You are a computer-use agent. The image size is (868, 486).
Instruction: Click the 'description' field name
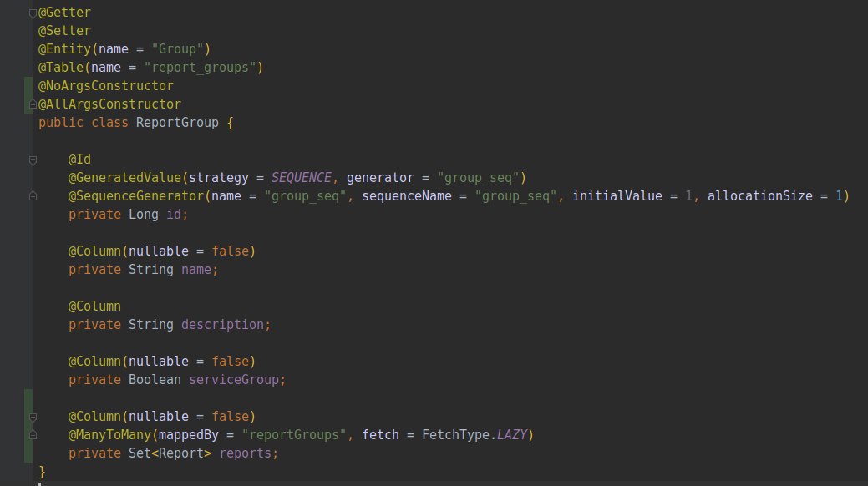pyautogui.click(x=222, y=324)
